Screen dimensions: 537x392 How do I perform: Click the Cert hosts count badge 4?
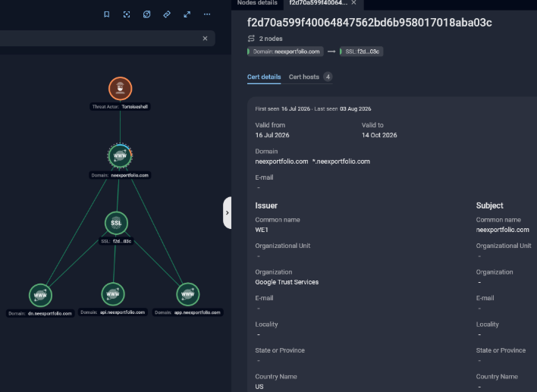328,77
